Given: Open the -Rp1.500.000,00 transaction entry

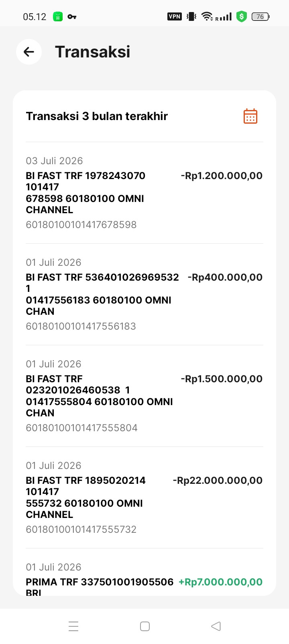Looking at the screenshot, I should pos(144,396).
